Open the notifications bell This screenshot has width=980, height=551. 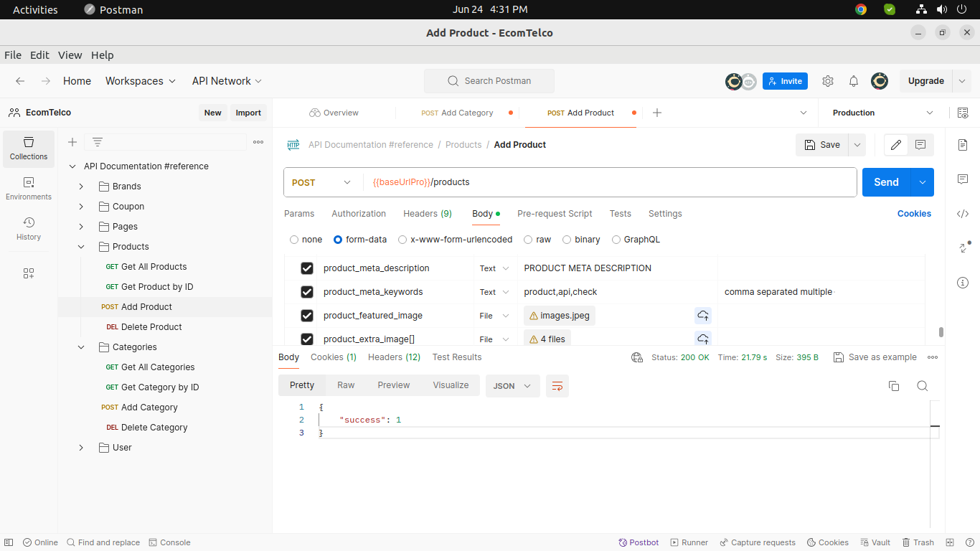pyautogui.click(x=854, y=81)
